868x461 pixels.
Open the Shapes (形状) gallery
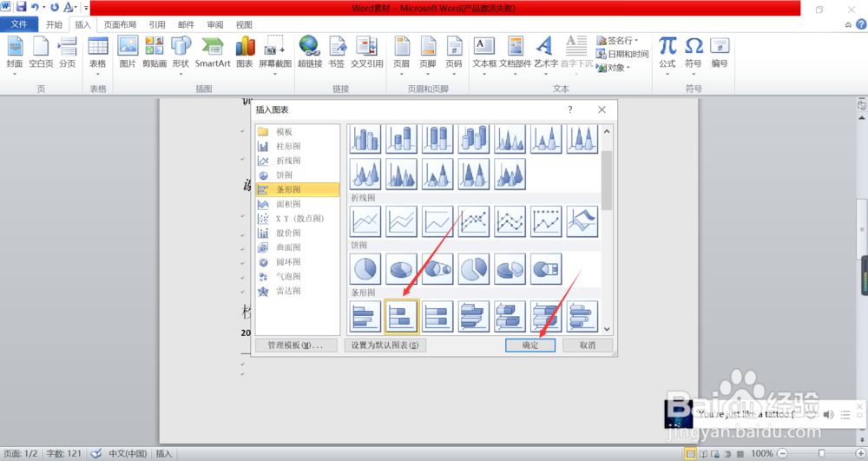pos(181,54)
